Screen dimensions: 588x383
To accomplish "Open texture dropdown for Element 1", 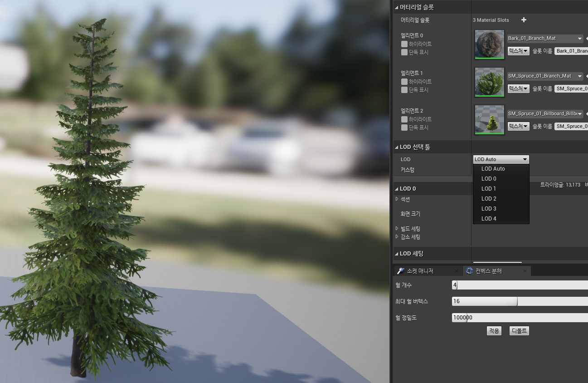I will pos(518,88).
